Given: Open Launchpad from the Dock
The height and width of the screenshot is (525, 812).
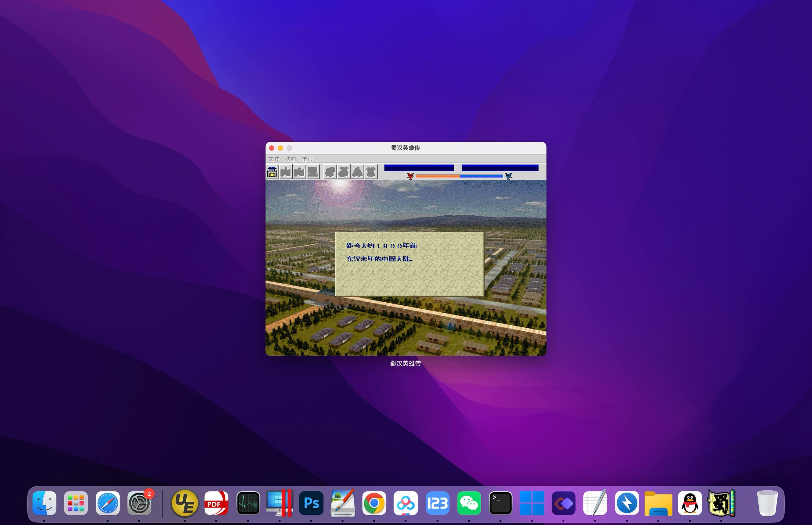Looking at the screenshot, I should point(76,503).
